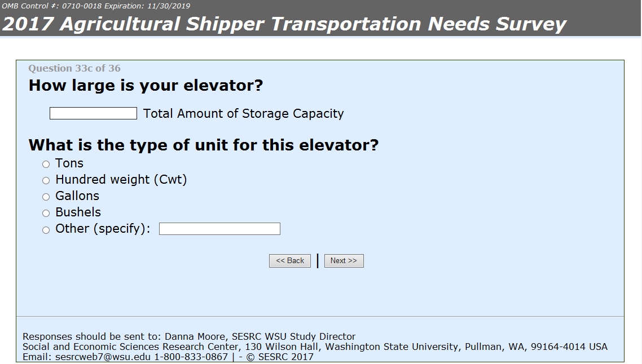Select Bushels as the unit type
Screen dimensions: 642x364
[x=46, y=214]
